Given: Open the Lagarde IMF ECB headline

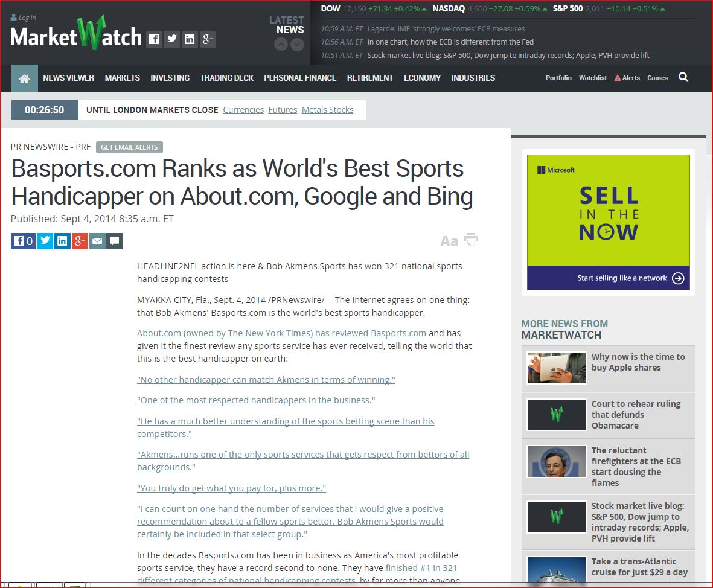Looking at the screenshot, I should [446, 28].
